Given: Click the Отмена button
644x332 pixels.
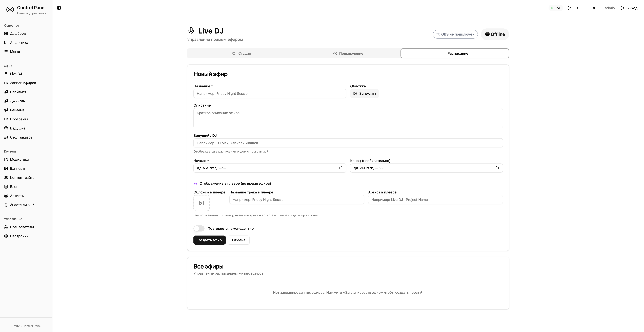Looking at the screenshot, I should [238, 240].
